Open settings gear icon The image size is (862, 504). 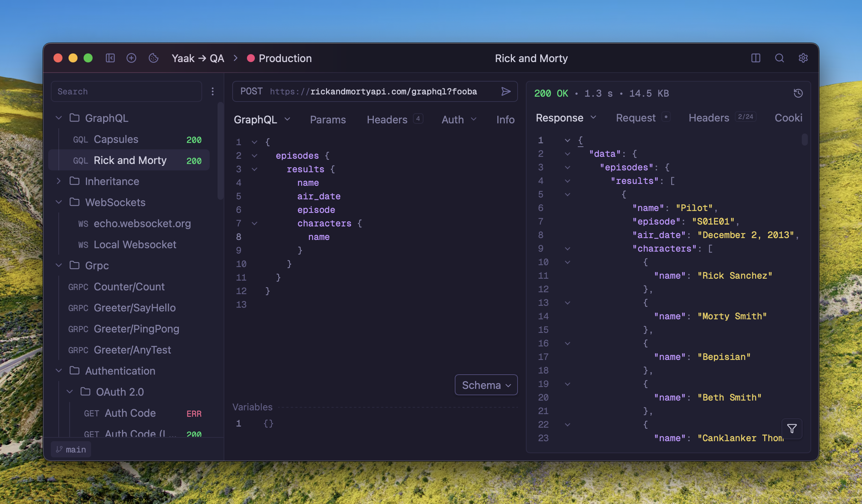point(803,58)
